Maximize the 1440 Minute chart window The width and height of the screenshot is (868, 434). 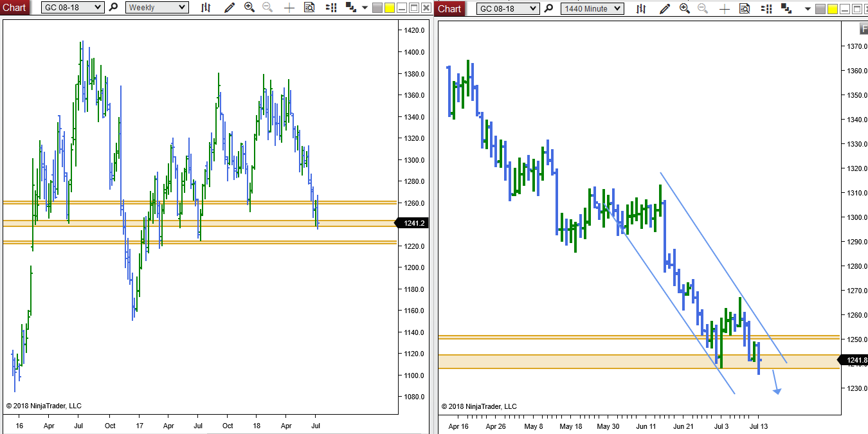click(x=857, y=9)
